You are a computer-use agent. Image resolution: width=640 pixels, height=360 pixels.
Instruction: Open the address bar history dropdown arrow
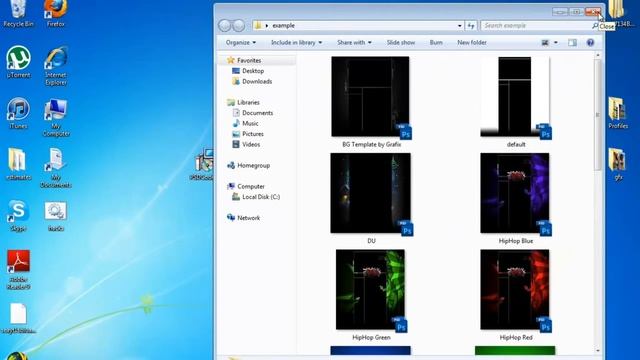pyautogui.click(x=460, y=26)
